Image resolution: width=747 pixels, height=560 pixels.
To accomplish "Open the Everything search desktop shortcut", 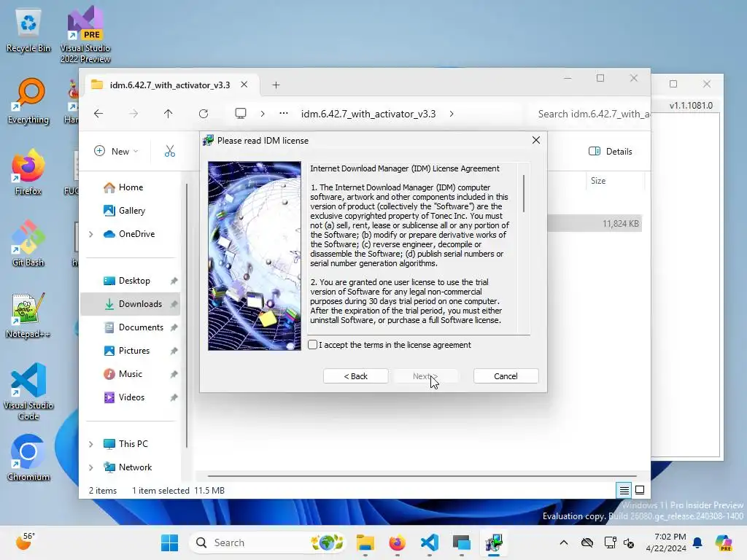I will pyautogui.click(x=28, y=101).
